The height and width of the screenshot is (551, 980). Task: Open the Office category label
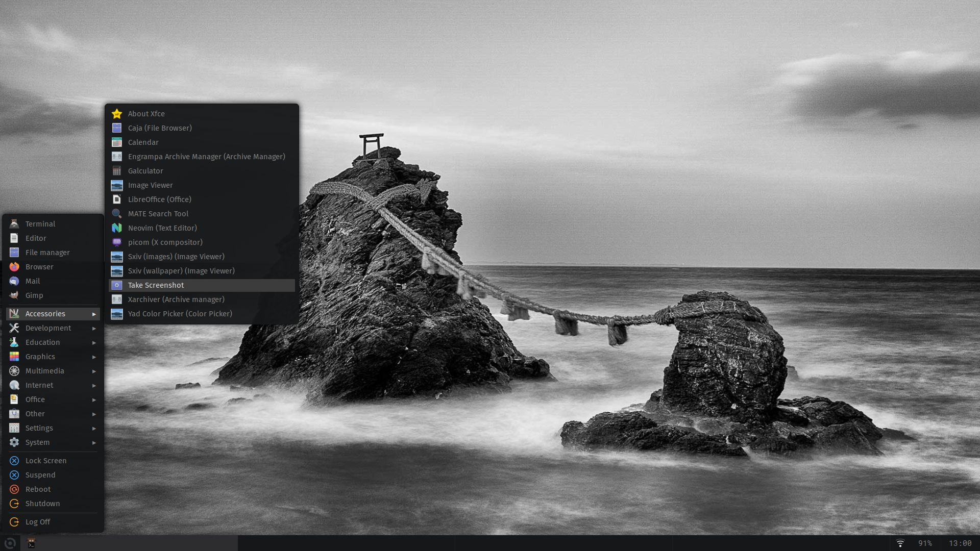(35, 399)
